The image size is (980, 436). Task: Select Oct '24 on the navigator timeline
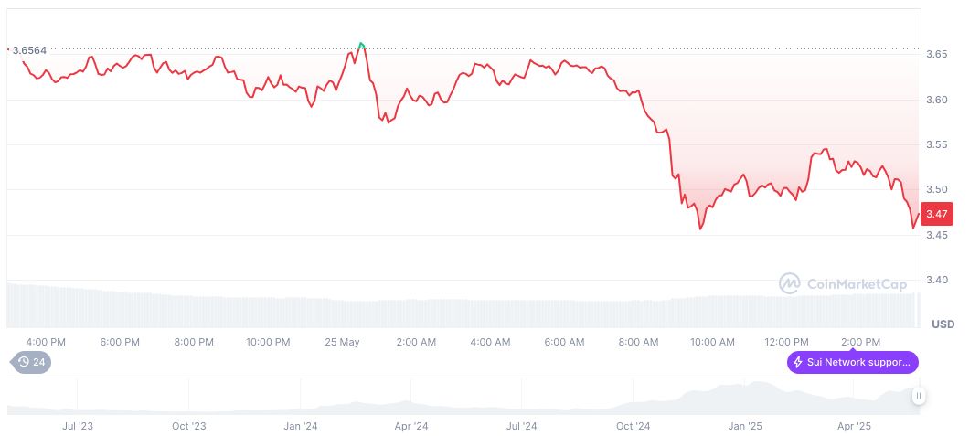point(633,426)
